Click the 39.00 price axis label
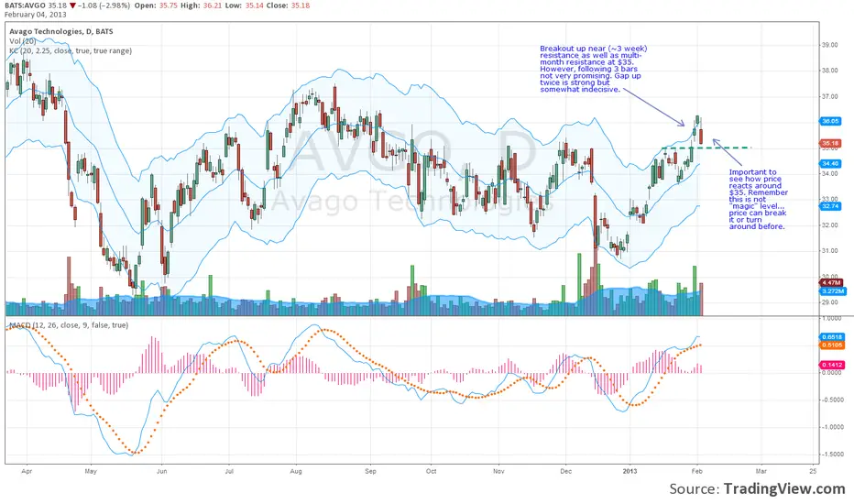 pos(829,45)
